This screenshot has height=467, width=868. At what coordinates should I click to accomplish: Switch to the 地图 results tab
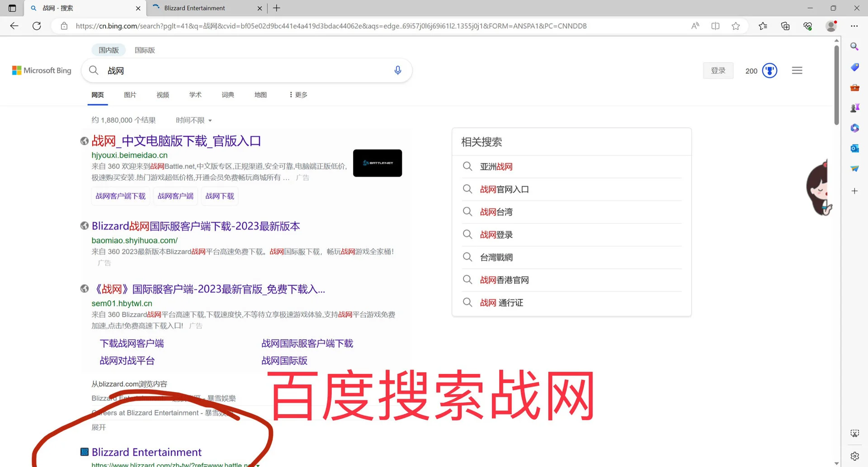tap(260, 95)
